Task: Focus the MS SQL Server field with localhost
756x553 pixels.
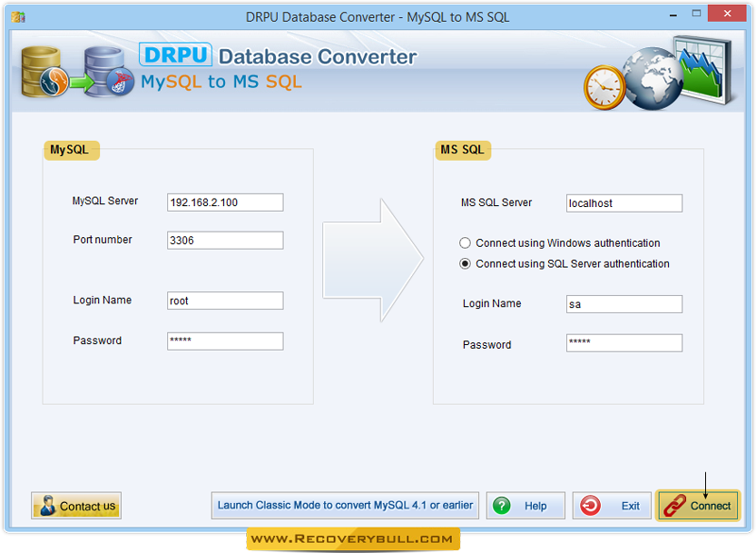Action: point(624,203)
